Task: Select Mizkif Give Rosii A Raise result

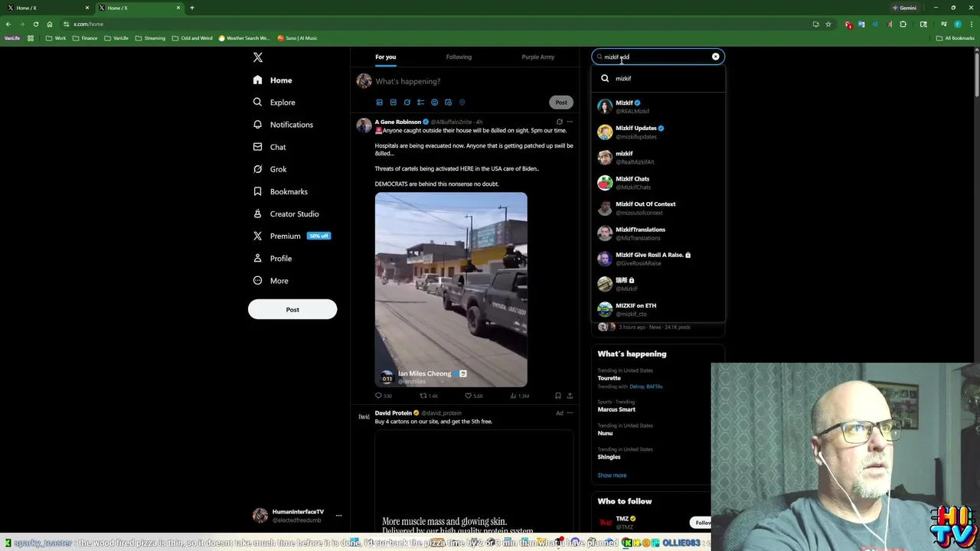Action: pyautogui.click(x=658, y=258)
